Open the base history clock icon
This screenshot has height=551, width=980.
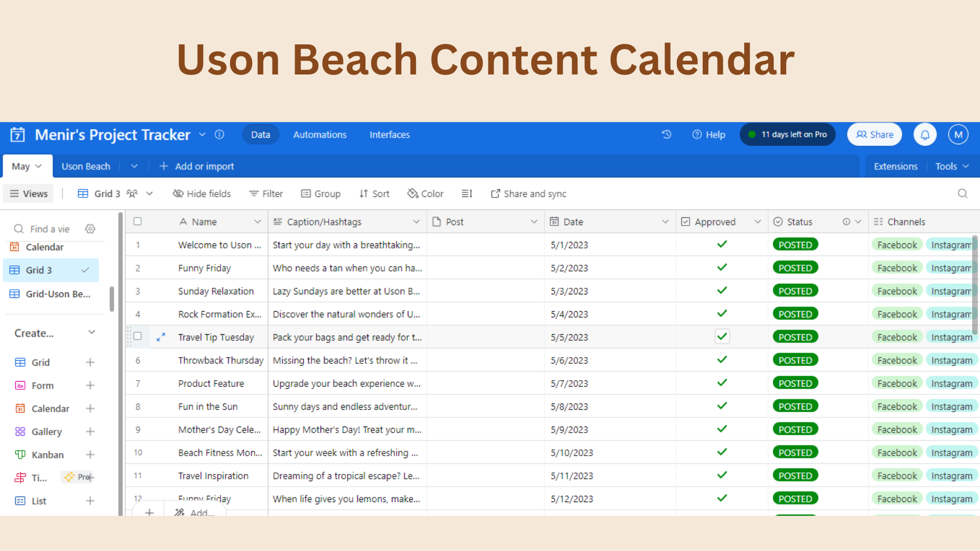pyautogui.click(x=666, y=135)
